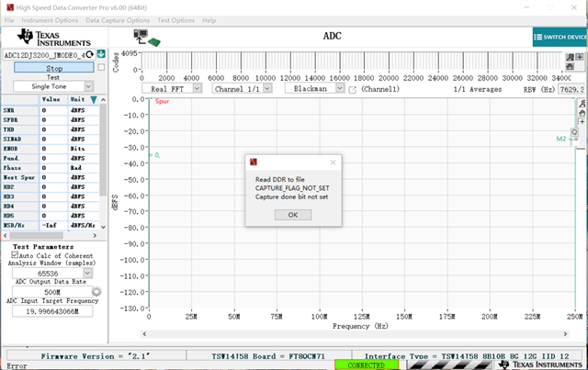Click the small magnifier button near marker M2
This screenshot has height=370, width=588.
click(x=574, y=132)
